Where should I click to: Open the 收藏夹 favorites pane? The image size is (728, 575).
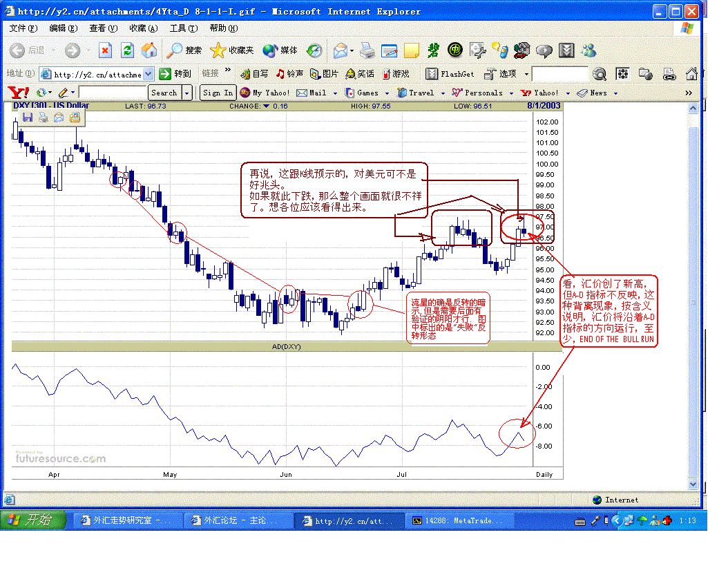click(231, 50)
